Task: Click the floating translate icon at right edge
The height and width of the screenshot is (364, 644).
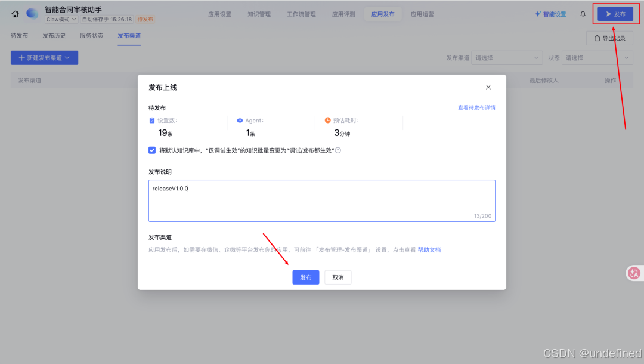Action: (634, 273)
